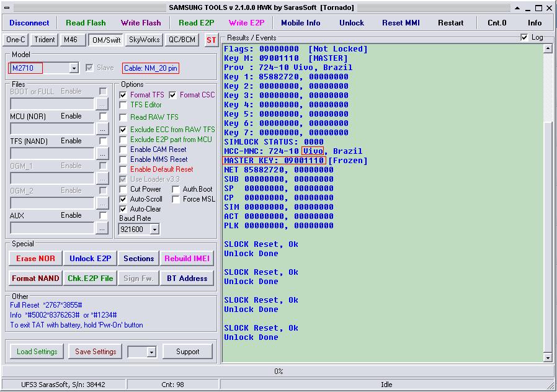The height and width of the screenshot is (392, 557).
Task: Click the log scrollbar down arrow
Action: 548,357
